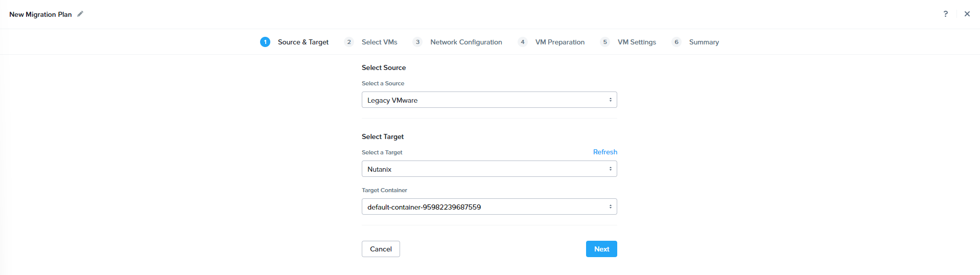Open the Target Container dropdown

coord(489,207)
